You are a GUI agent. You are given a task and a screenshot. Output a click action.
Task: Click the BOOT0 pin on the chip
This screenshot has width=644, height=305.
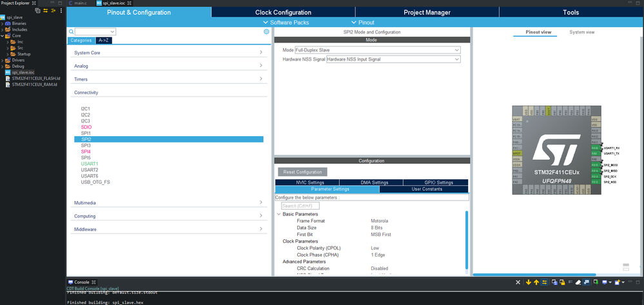point(549,112)
